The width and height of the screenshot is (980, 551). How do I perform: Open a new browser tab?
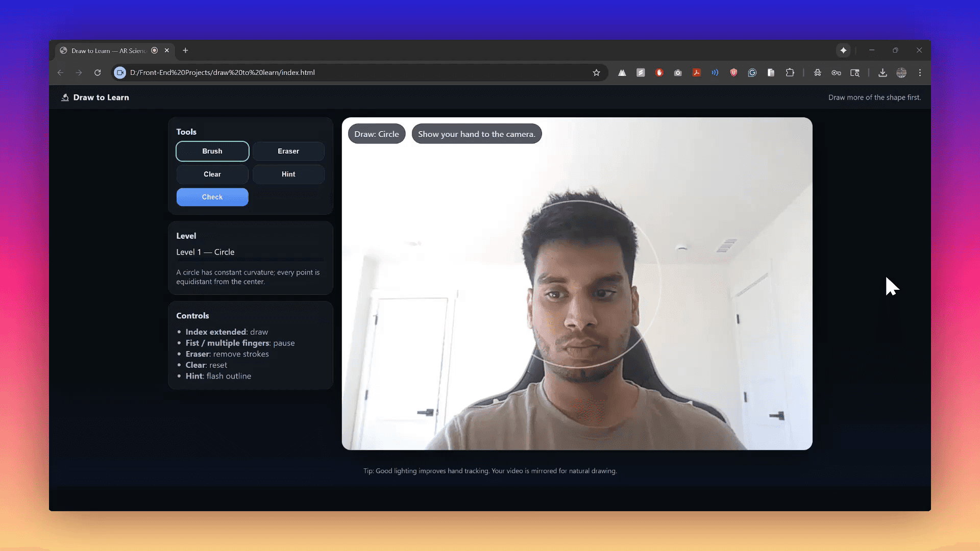pyautogui.click(x=185, y=51)
